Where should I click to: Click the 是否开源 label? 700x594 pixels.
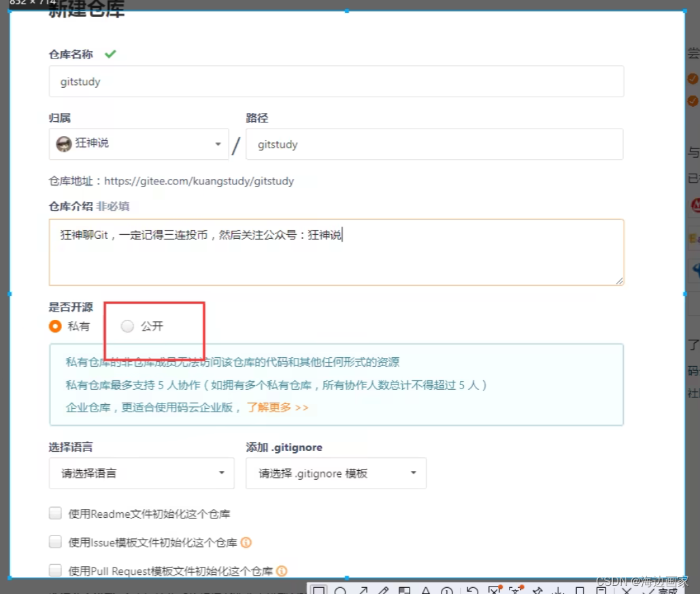(x=71, y=307)
